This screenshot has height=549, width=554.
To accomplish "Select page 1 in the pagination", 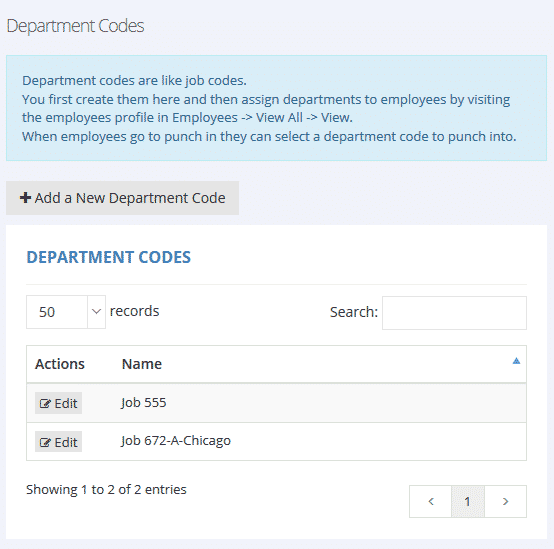I will pos(467,501).
